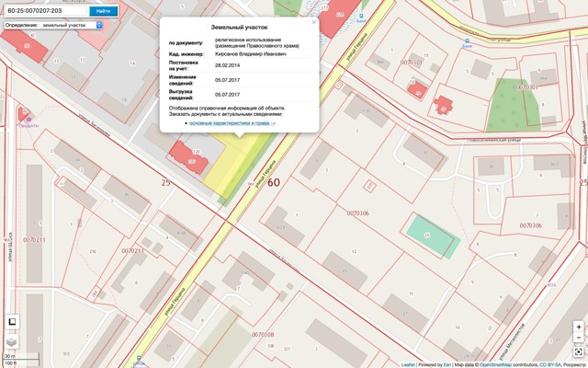Click the zoom out minus button
588x368 pixels.
pos(578,339)
